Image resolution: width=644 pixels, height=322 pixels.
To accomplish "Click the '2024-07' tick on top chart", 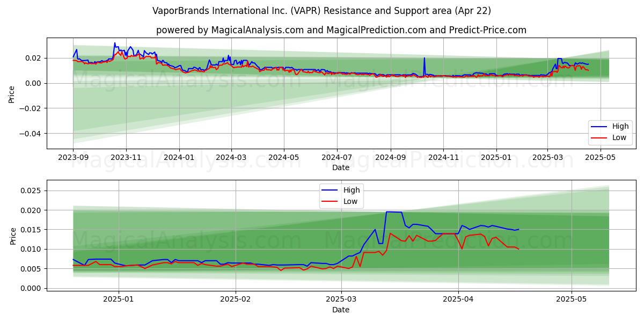I will tap(337, 157).
